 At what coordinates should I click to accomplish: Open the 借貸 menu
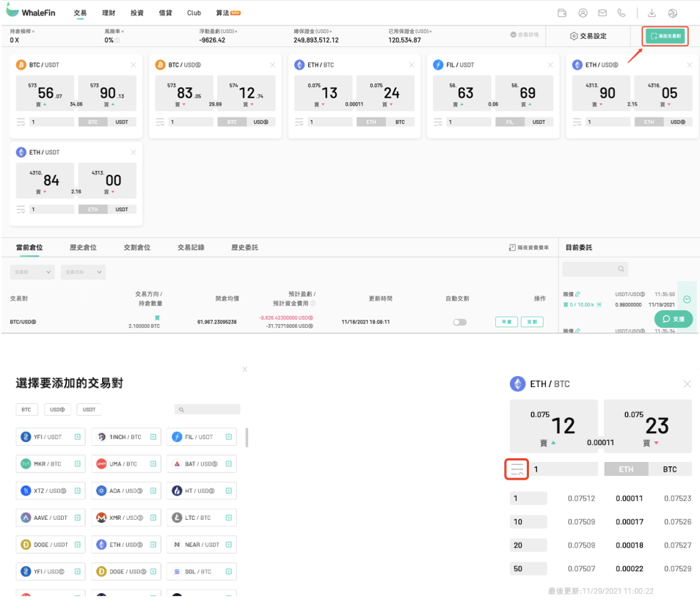pos(165,13)
